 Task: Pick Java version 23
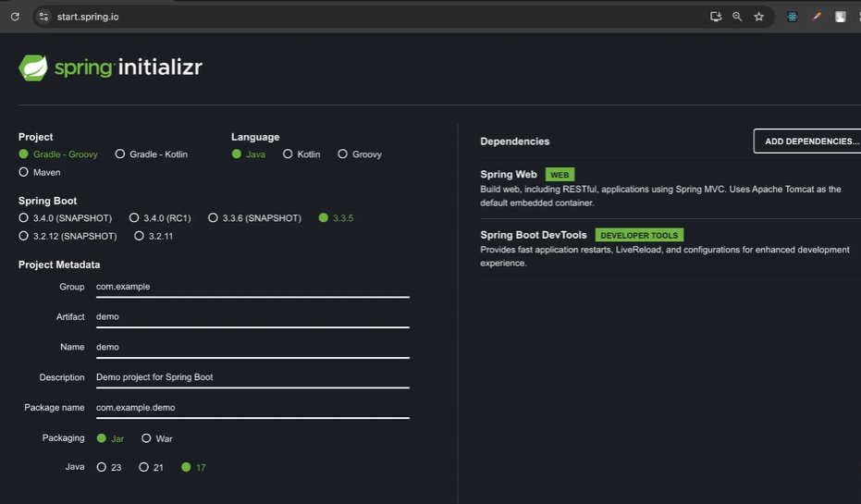[109, 467]
